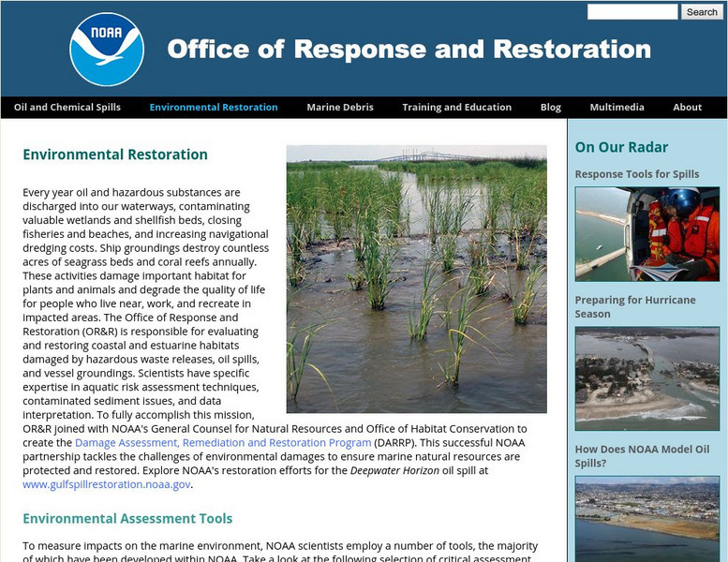
Task: Open the Marine Debris menu
Action: click(x=340, y=107)
